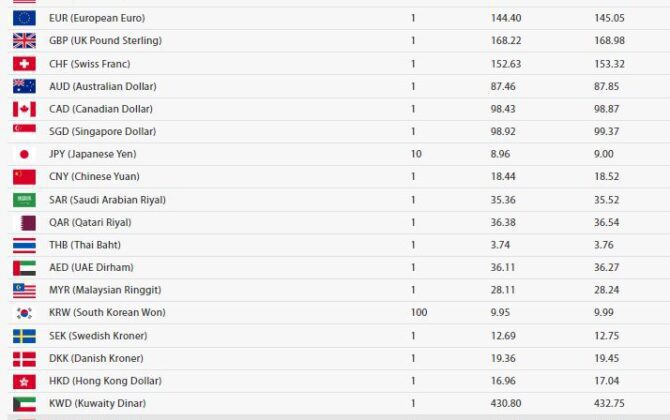Image resolution: width=670 pixels, height=420 pixels.
Task: Click the Kuwaity Dinar flag icon
Action: (x=24, y=404)
